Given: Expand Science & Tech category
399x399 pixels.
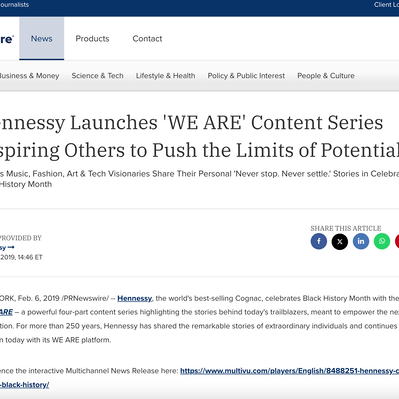Looking at the screenshot, I should pyautogui.click(x=97, y=76).
